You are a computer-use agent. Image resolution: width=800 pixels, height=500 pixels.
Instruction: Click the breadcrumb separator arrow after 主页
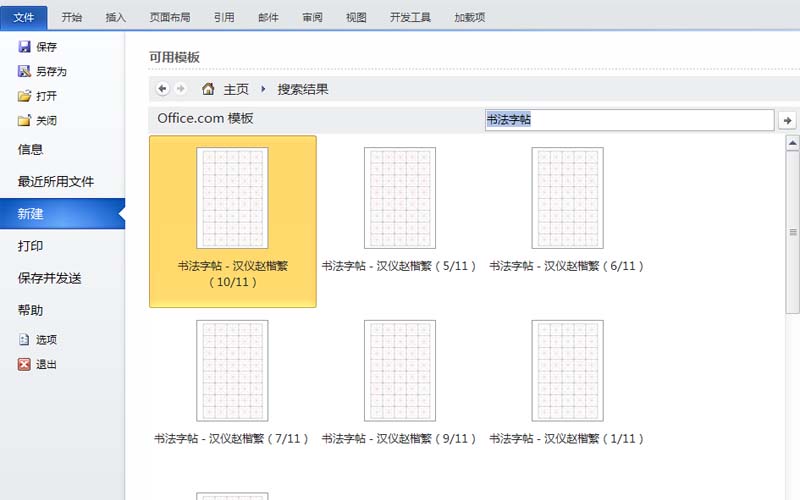tap(263, 89)
